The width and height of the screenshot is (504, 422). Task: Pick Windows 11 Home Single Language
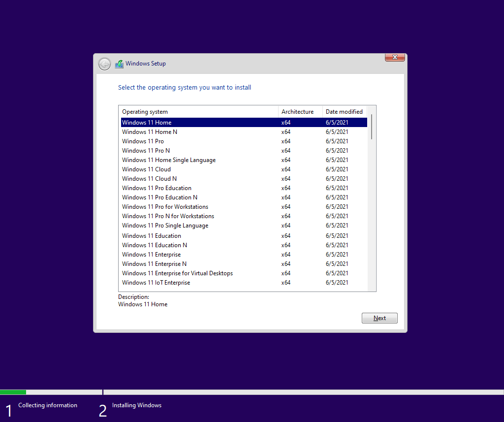pos(244,160)
